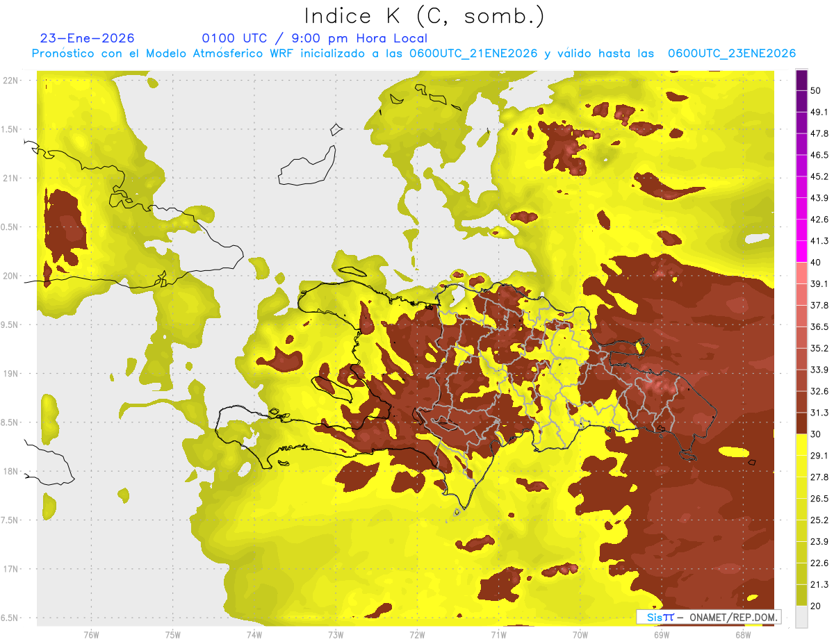This screenshot has width=834, height=644.
Task: Click the magenta segment between 40 and 41.3
Action: [801, 251]
